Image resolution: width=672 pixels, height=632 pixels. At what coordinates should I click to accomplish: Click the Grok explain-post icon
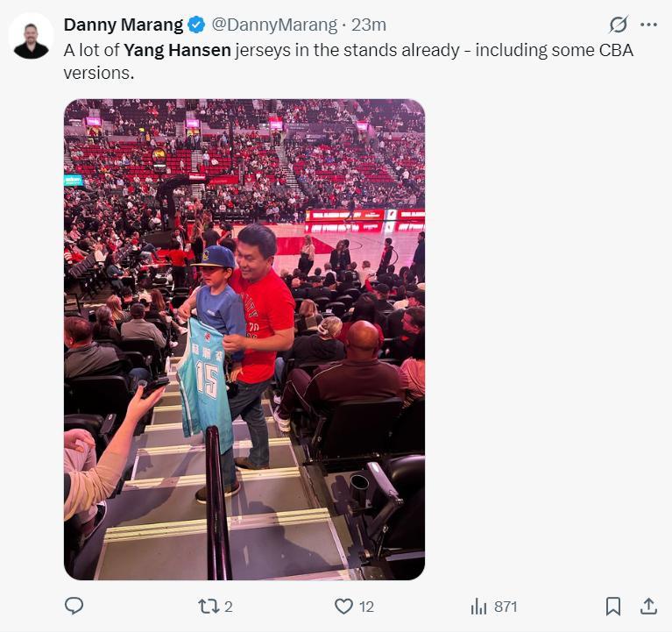tap(619, 25)
